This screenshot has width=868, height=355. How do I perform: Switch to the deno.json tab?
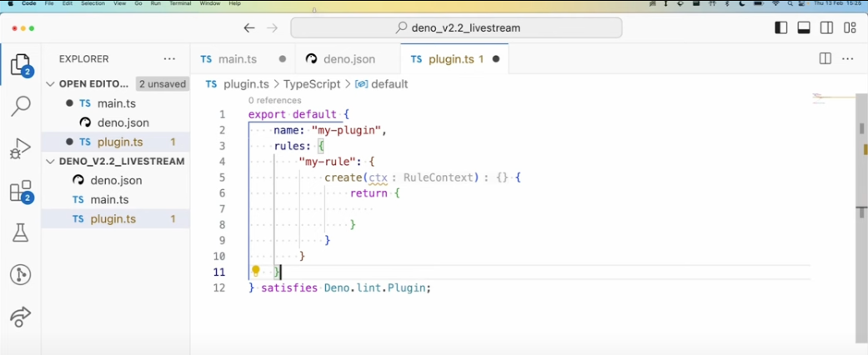[x=348, y=59]
